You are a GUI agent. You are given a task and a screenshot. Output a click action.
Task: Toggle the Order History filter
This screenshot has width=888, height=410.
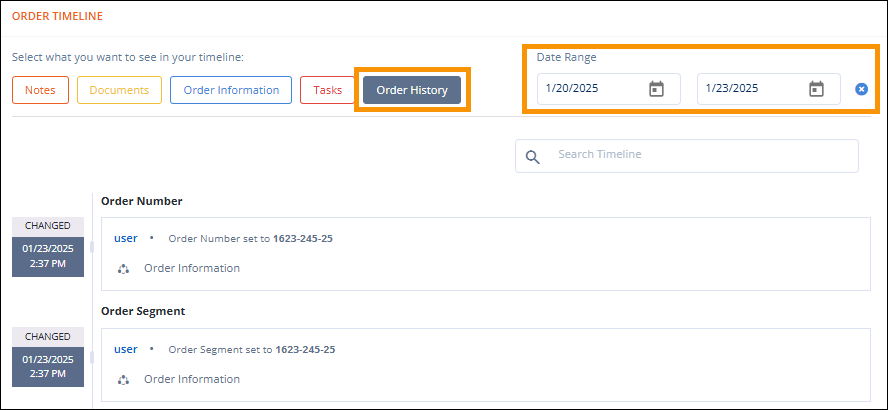412,90
